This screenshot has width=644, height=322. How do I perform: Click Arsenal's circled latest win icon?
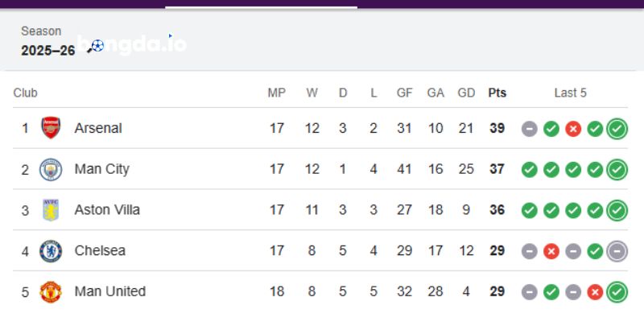(x=617, y=129)
